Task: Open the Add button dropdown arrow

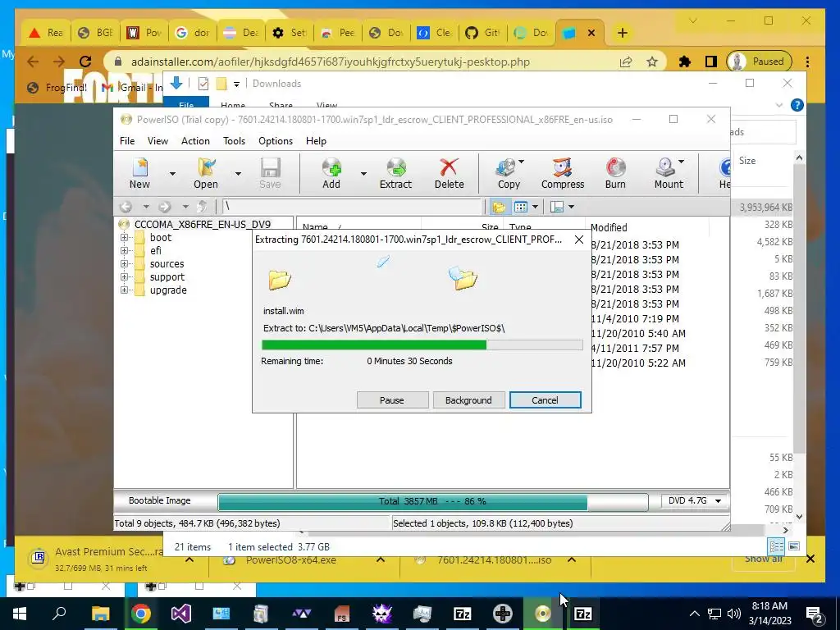Action: tap(363, 174)
